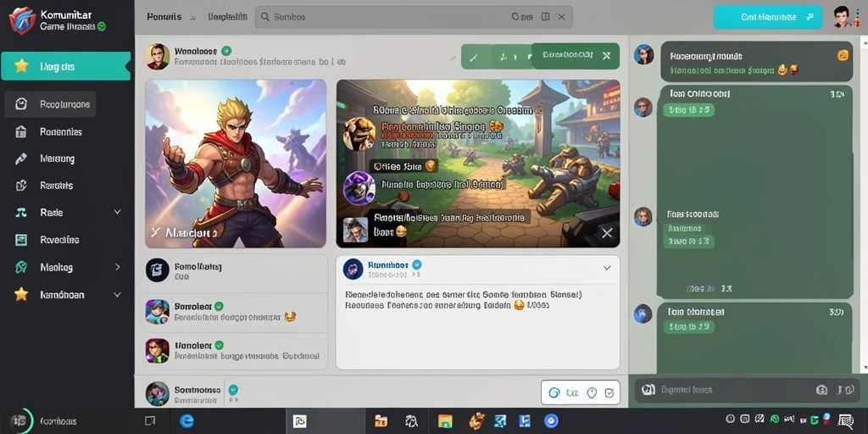Click the pencil edit button in the green toolbar
868x434 pixels.
(474, 57)
